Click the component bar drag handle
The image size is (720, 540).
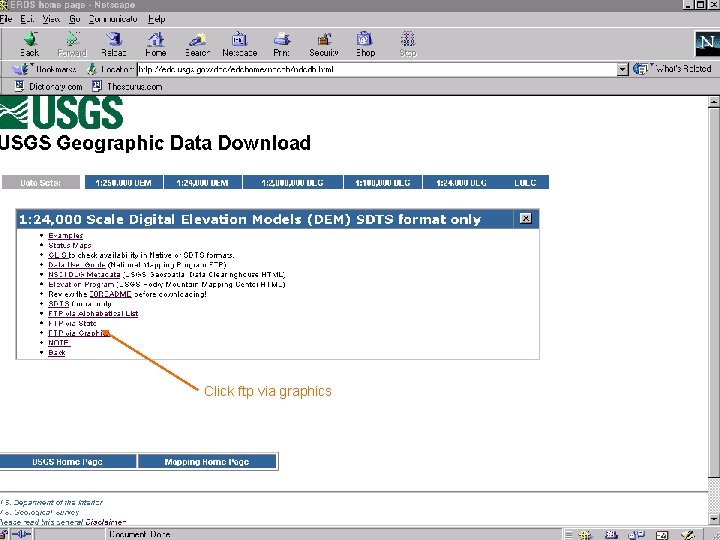coord(568,534)
